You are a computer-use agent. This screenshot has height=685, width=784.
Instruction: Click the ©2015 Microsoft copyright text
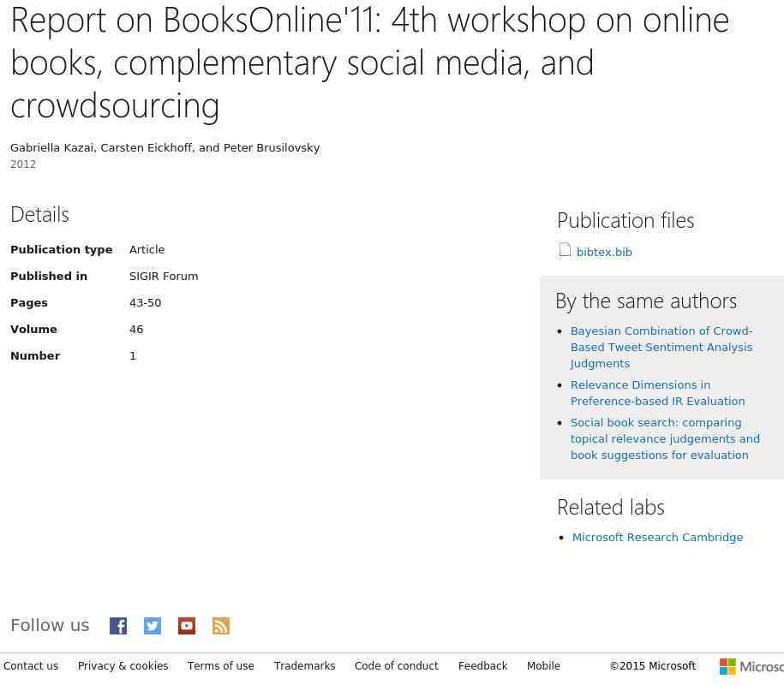tap(653, 666)
